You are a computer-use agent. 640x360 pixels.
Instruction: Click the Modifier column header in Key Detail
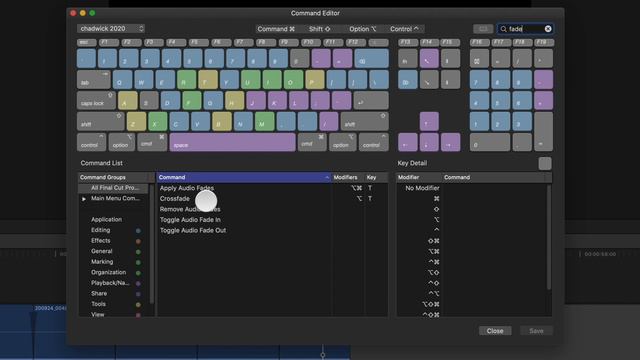click(419, 177)
